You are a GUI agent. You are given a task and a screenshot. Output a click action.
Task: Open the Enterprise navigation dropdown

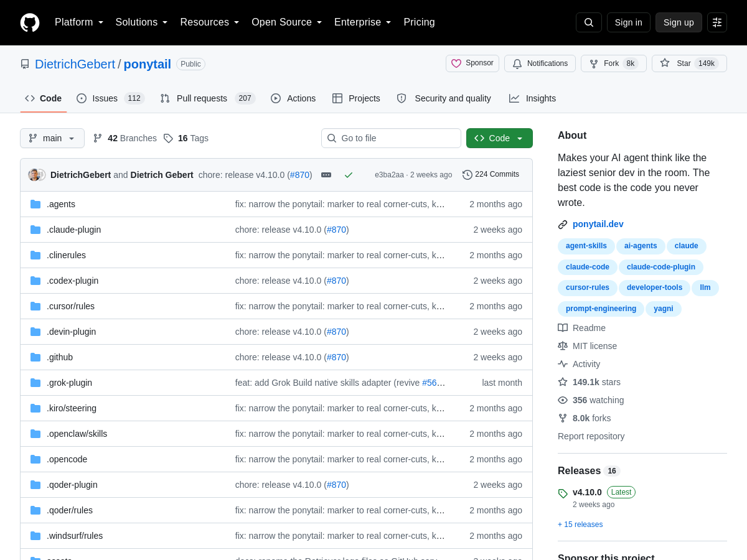pyautogui.click(x=363, y=22)
